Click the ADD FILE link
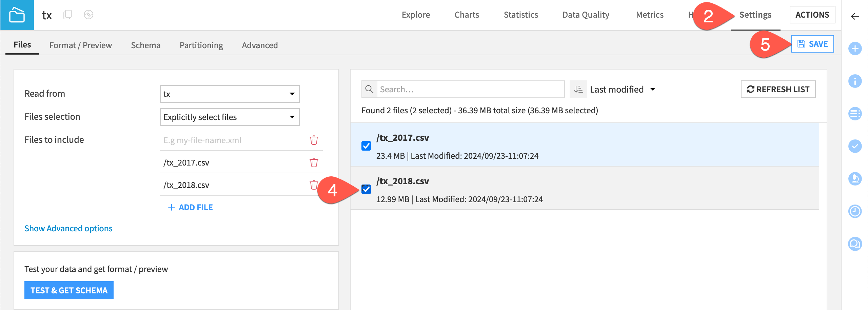Screen dimensions: 868x310 click(191, 207)
